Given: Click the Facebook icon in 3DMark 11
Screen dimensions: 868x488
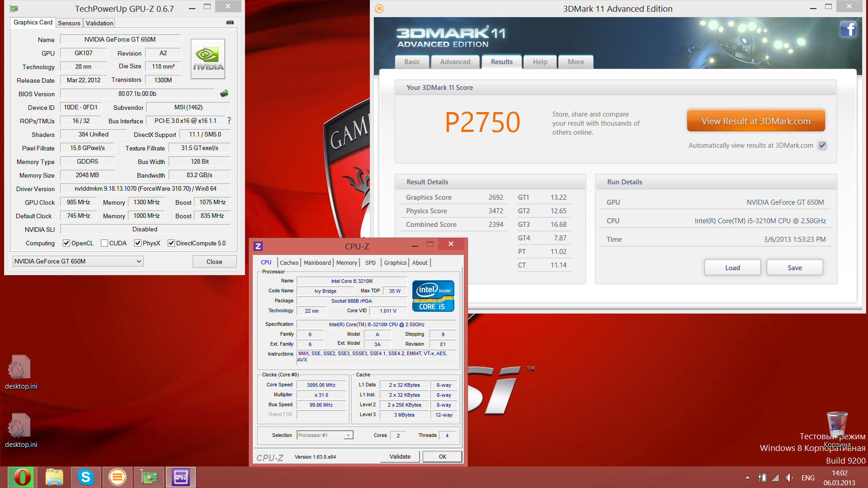Looking at the screenshot, I should click(x=848, y=29).
